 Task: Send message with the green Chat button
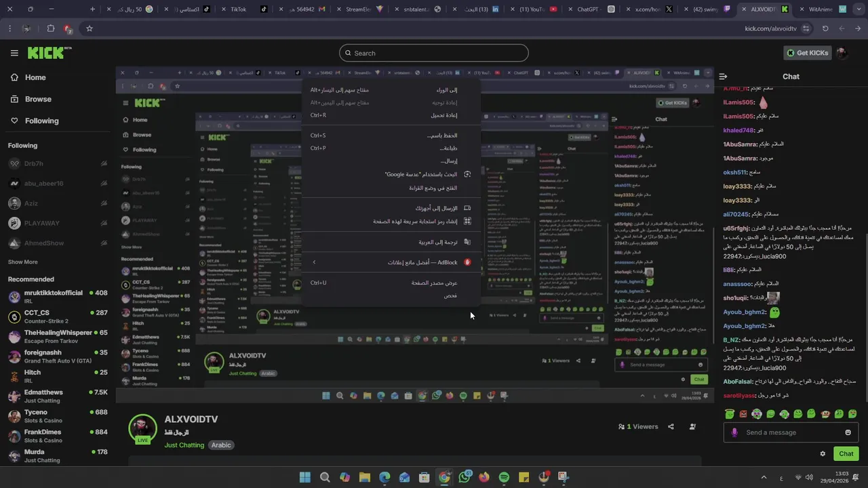click(x=846, y=453)
